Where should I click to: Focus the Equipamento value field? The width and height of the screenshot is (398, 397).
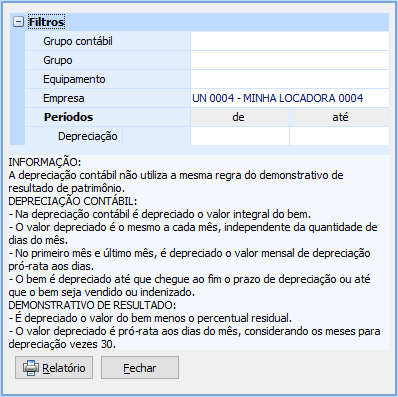click(x=290, y=79)
